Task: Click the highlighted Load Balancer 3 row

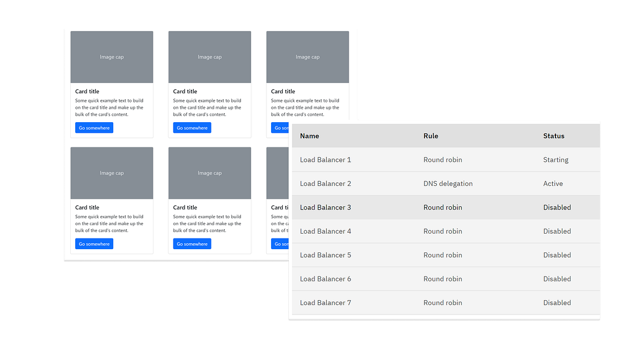Action: coord(325,207)
